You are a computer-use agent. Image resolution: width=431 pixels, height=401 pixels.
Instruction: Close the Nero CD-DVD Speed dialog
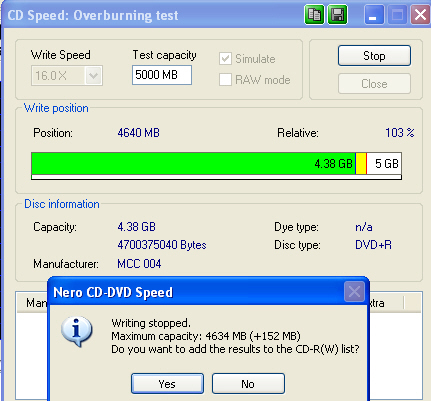click(x=354, y=292)
